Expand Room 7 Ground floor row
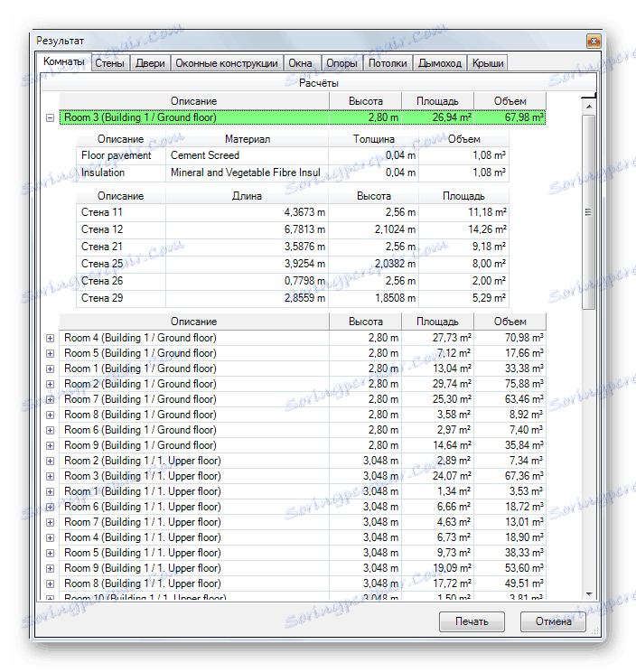The height and width of the screenshot is (672, 636). [51, 399]
